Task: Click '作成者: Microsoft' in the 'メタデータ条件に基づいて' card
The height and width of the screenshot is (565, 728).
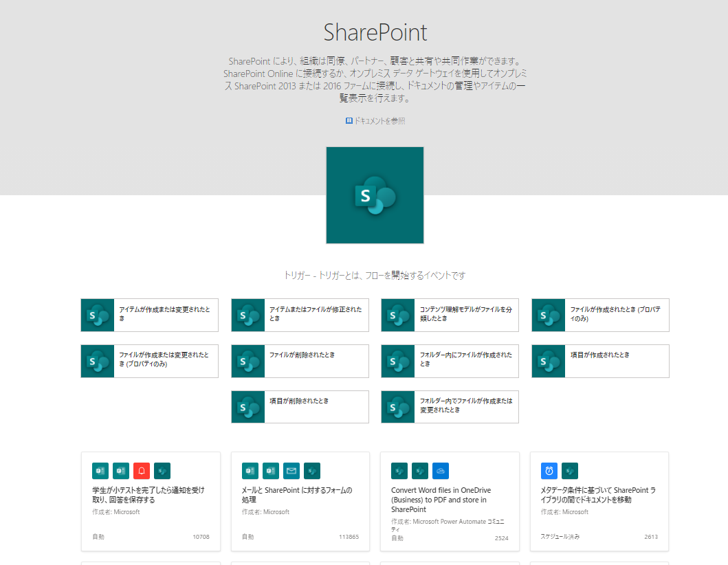Action: [x=564, y=511]
